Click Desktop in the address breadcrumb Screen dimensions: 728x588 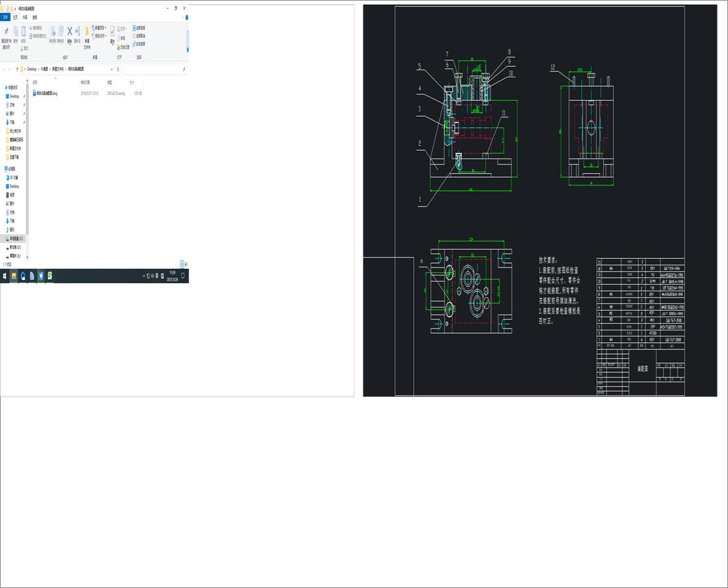click(x=31, y=69)
